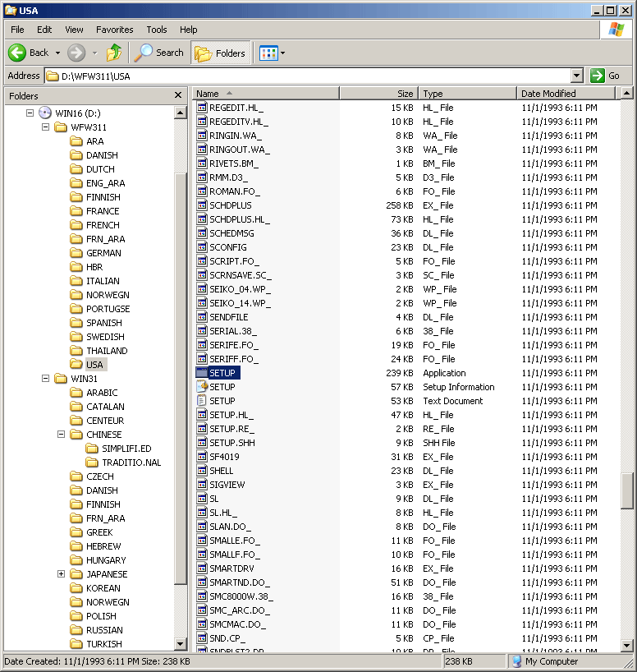Select the SERIAL.38_ file icon
Screen dimensions: 637x672
tap(202, 331)
